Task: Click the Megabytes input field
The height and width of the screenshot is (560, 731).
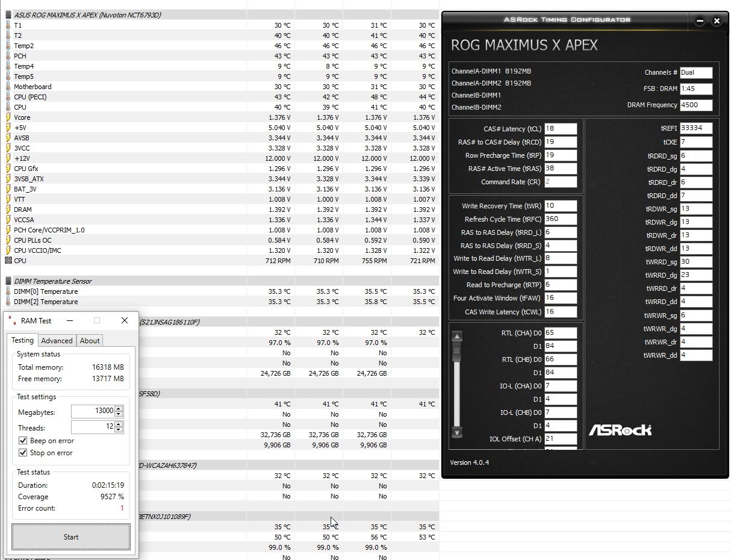Action: (93, 411)
